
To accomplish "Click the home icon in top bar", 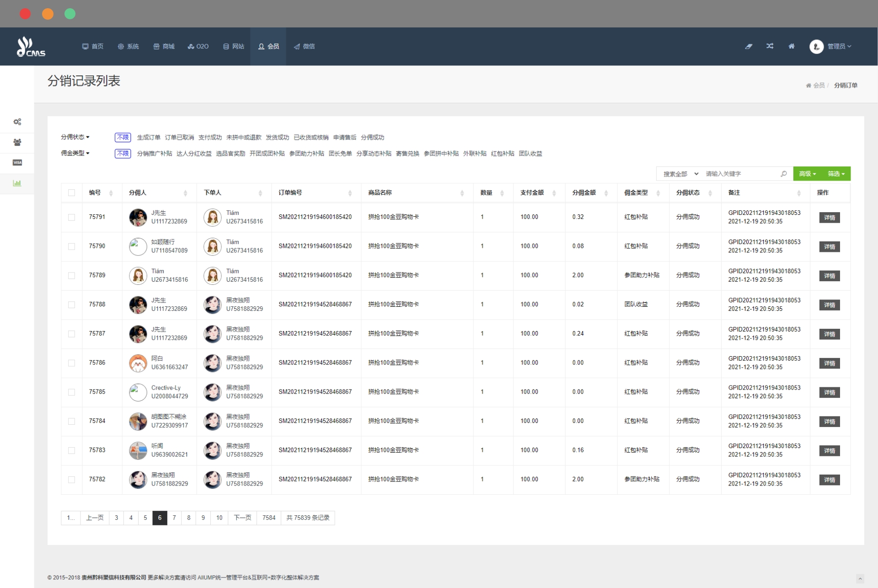I will point(792,46).
